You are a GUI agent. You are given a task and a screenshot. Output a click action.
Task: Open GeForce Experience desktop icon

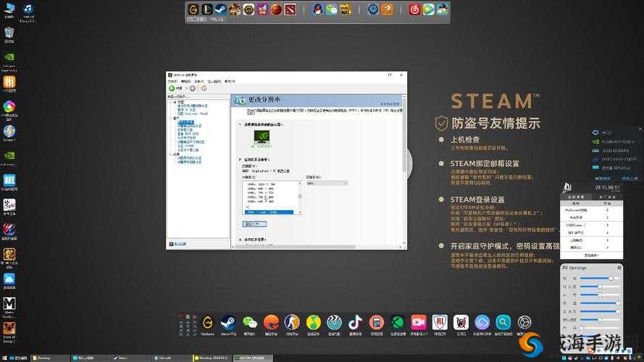[x=9, y=61]
